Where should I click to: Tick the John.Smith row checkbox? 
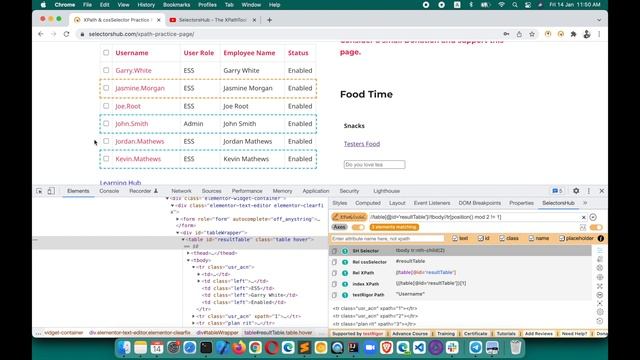pyautogui.click(x=106, y=123)
